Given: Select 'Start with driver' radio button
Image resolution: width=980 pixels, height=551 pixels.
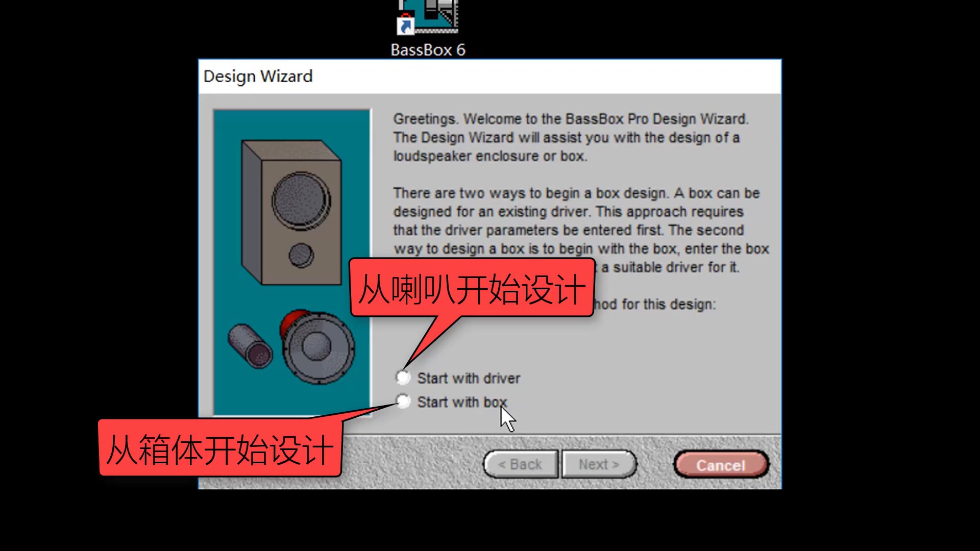Looking at the screenshot, I should tap(403, 378).
